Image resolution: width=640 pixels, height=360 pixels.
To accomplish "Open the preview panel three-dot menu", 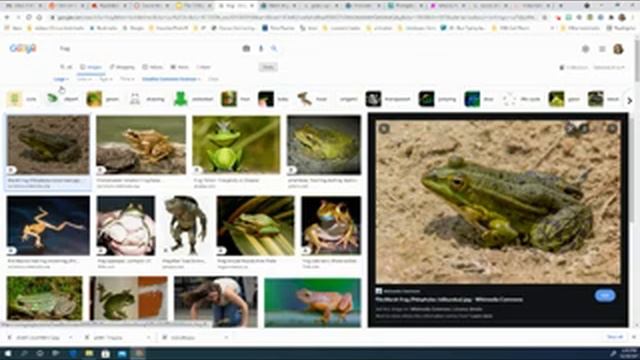I will 612,129.
